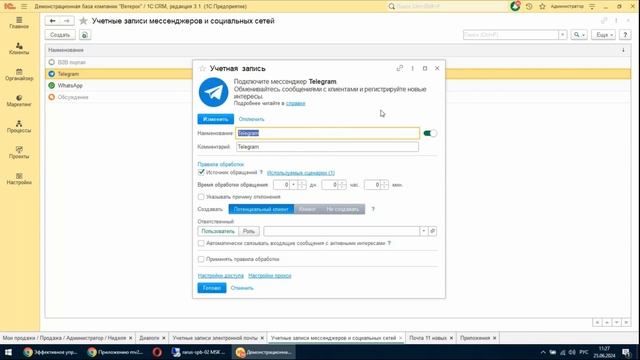Open the Еще dropdown menu

[604, 35]
